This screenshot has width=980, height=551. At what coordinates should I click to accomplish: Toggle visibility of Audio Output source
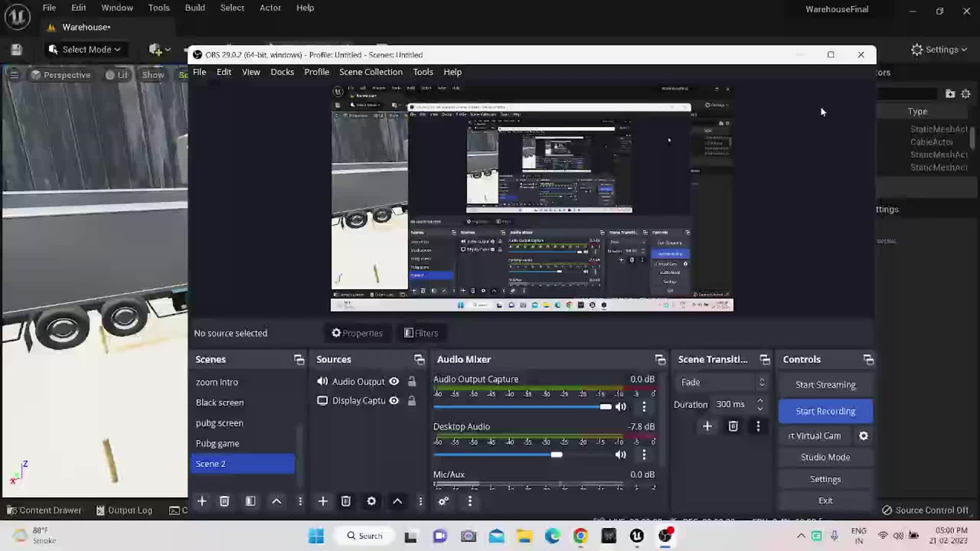click(394, 381)
